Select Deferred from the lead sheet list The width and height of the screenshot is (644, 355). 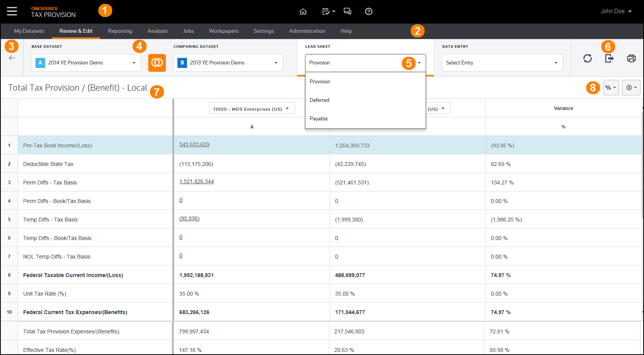point(366,100)
